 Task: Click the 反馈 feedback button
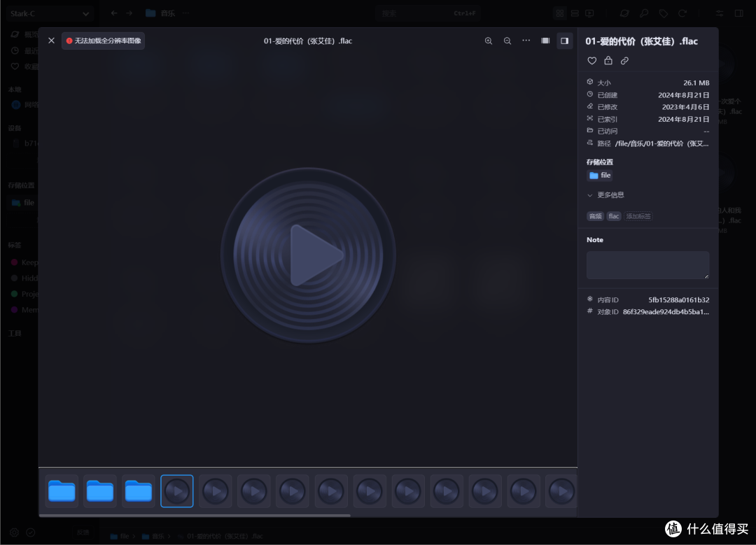pyautogui.click(x=83, y=532)
